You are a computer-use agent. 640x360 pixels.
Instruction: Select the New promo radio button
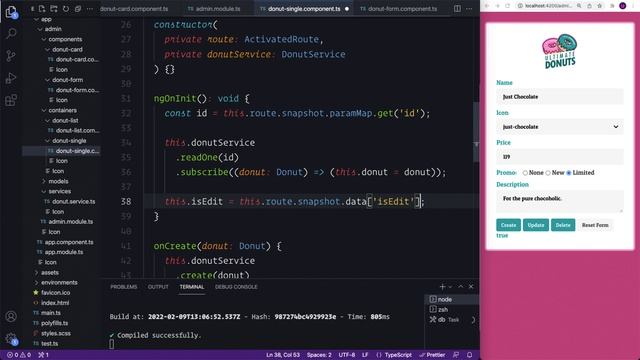[548, 173]
